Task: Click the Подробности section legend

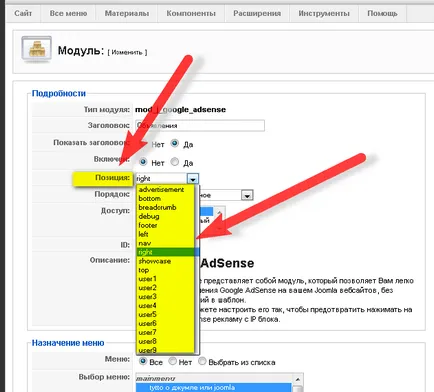Action: click(59, 93)
